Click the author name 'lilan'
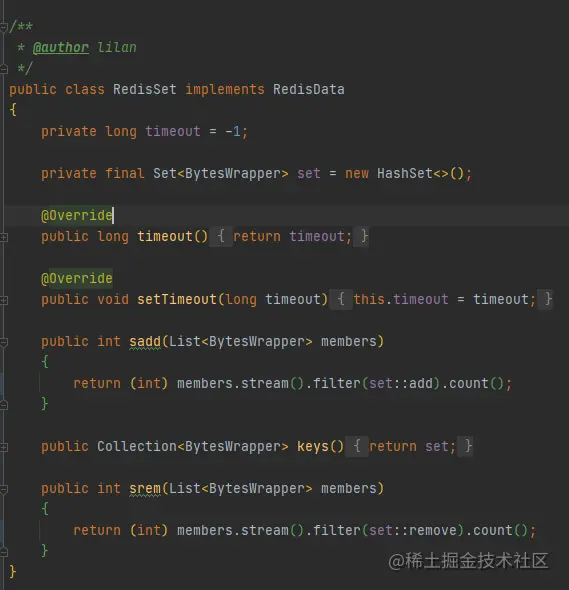Viewport: 569px width, 590px height. pyautogui.click(x=117, y=47)
